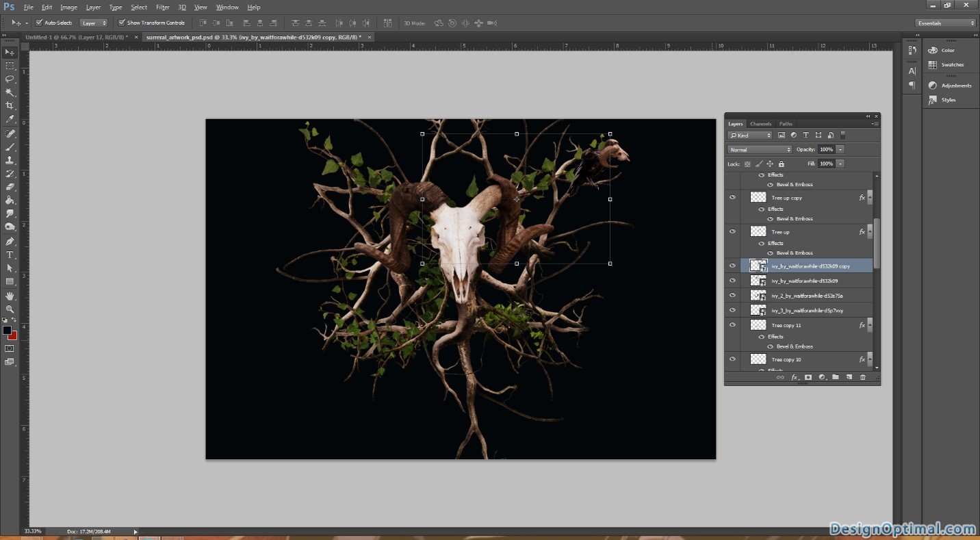Image resolution: width=980 pixels, height=540 pixels.
Task: Create a new adjustment layer
Action: coord(822,377)
